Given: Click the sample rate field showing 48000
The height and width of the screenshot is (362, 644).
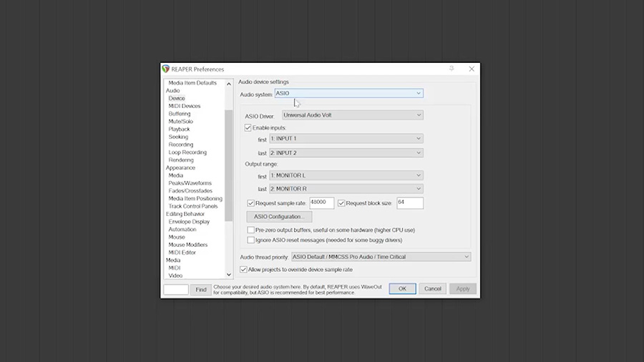Looking at the screenshot, I should (321, 202).
